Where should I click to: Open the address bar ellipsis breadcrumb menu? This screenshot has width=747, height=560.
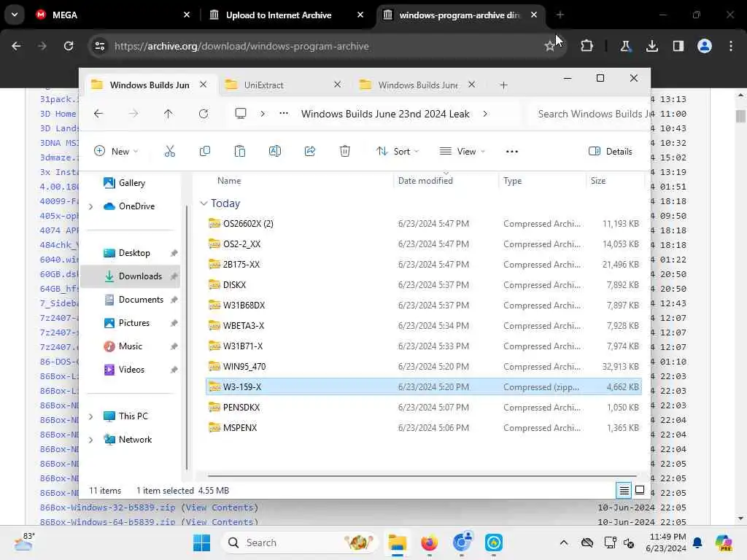tap(284, 113)
